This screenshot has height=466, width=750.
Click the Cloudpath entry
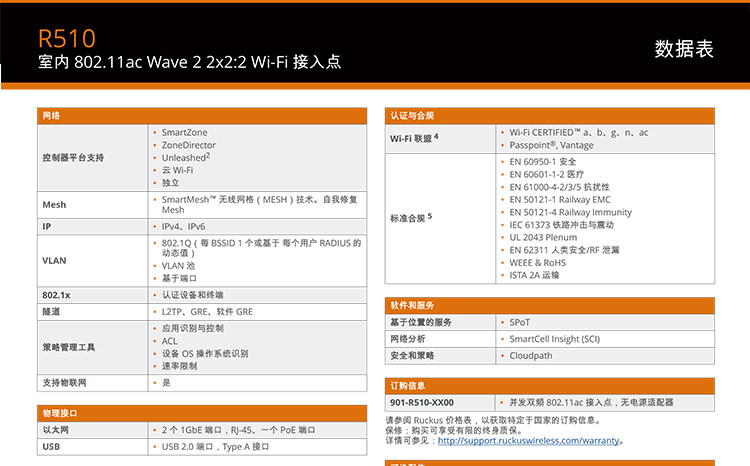pyautogui.click(x=530, y=356)
